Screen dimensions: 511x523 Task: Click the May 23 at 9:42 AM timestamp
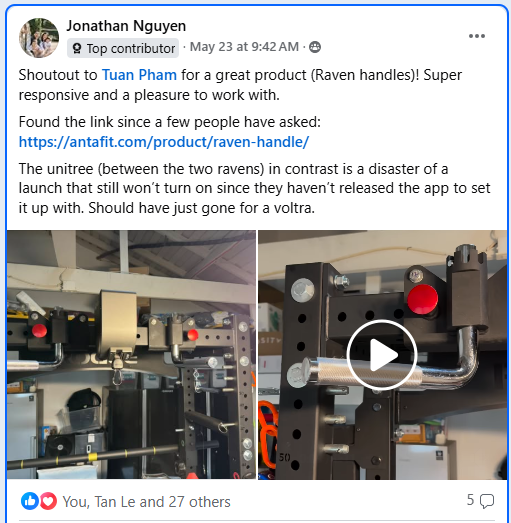(244, 47)
